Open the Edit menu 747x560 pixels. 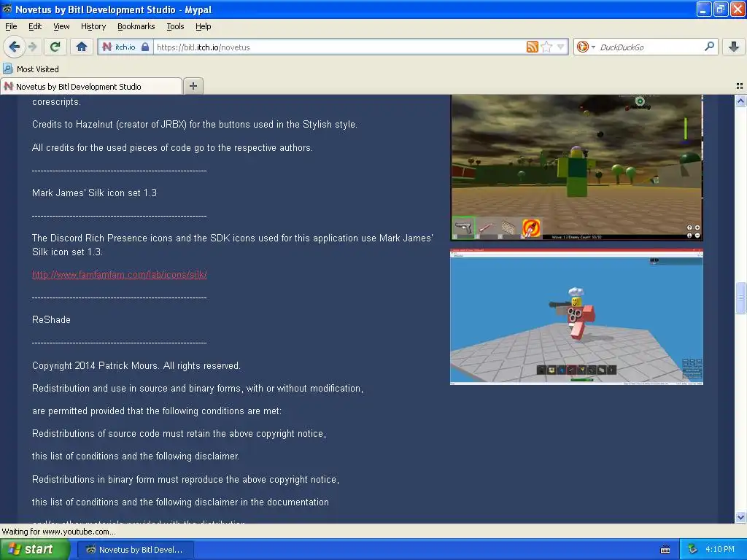tap(35, 26)
